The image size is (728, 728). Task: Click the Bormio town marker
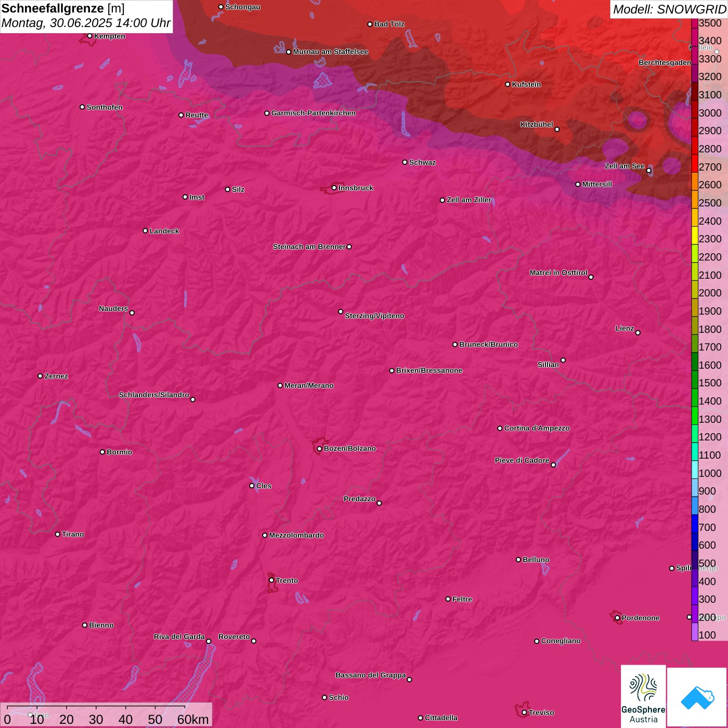[102, 452]
